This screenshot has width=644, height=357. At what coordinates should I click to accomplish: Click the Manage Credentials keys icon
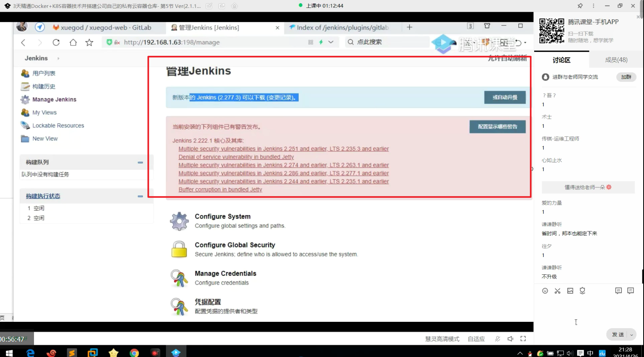(179, 278)
